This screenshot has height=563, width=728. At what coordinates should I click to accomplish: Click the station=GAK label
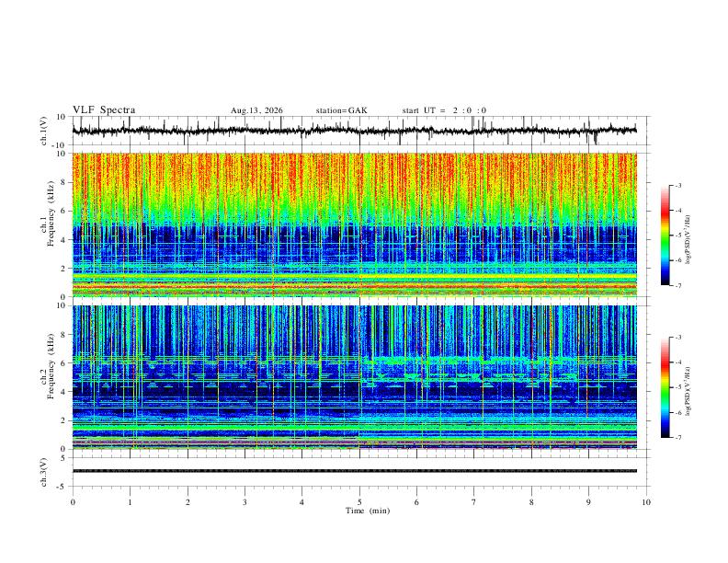tap(341, 110)
